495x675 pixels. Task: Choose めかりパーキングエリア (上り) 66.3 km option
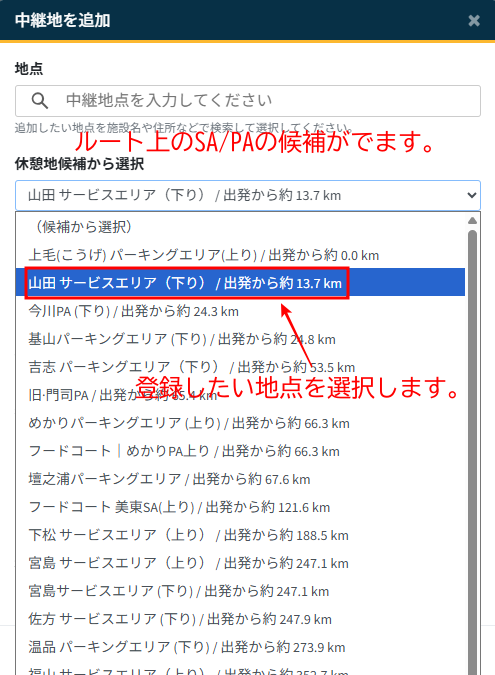click(240, 423)
